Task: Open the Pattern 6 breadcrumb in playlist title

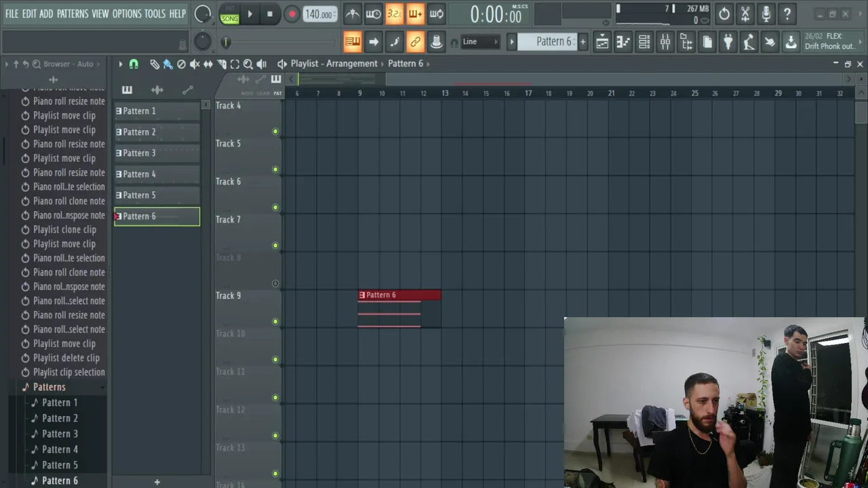Action: [406, 63]
